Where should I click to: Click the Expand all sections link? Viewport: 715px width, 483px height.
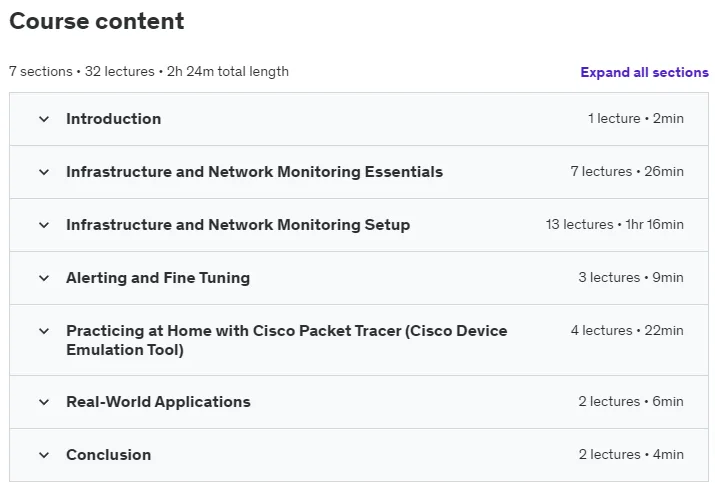click(x=644, y=72)
